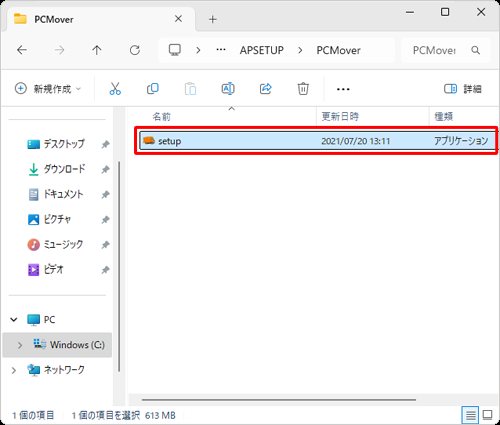Viewport: 500px width, 425px height.
Task: Click the Share icon in toolbar
Action: point(266,89)
